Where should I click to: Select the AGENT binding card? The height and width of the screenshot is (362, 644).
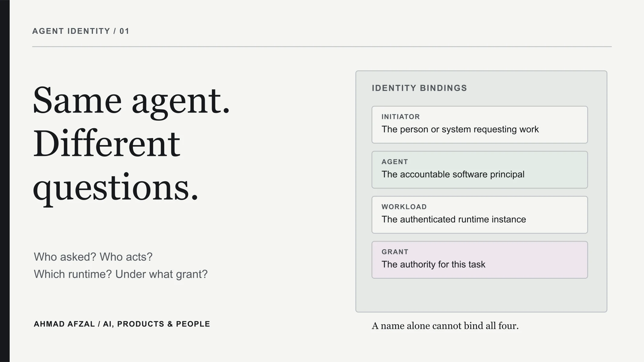coord(479,170)
